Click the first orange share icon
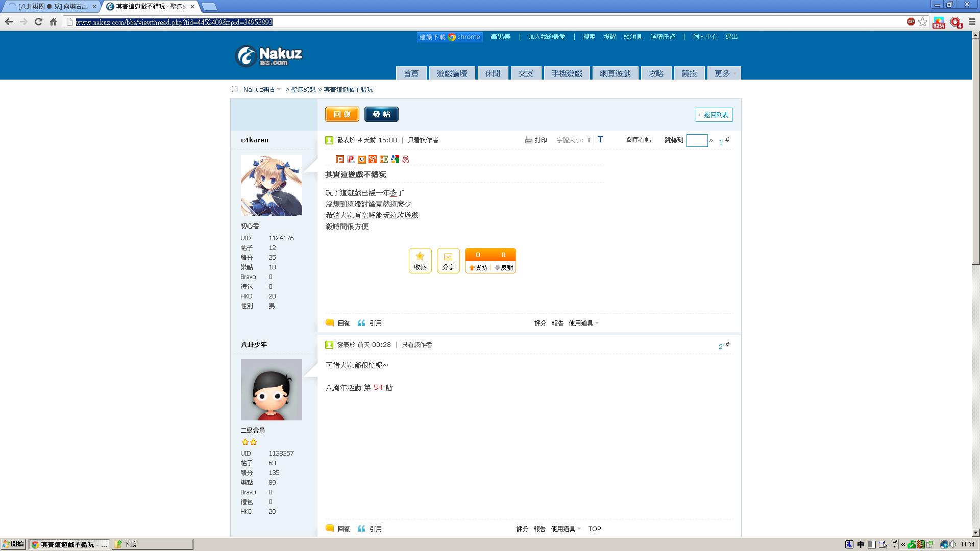 340,159
